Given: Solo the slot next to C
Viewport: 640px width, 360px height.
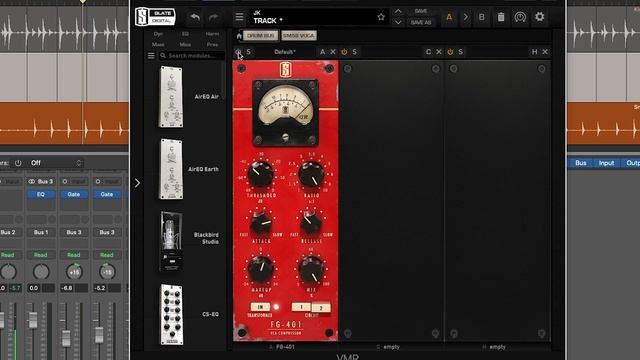Looking at the screenshot, I should tap(460, 52).
